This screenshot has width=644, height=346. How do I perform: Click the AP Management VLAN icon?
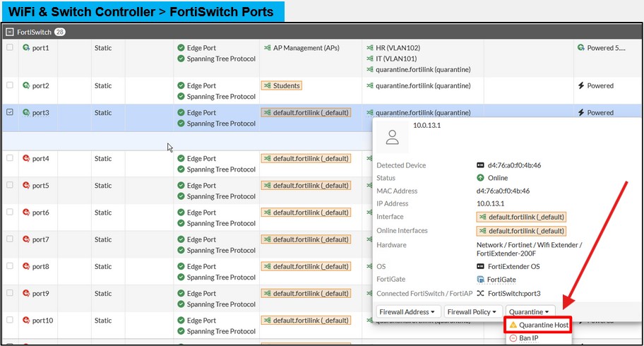pos(268,48)
